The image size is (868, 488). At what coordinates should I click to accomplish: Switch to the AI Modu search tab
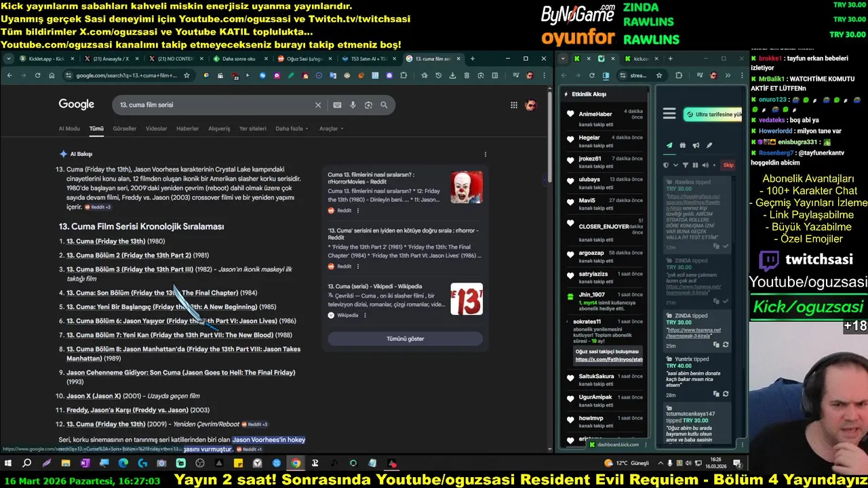coord(69,129)
